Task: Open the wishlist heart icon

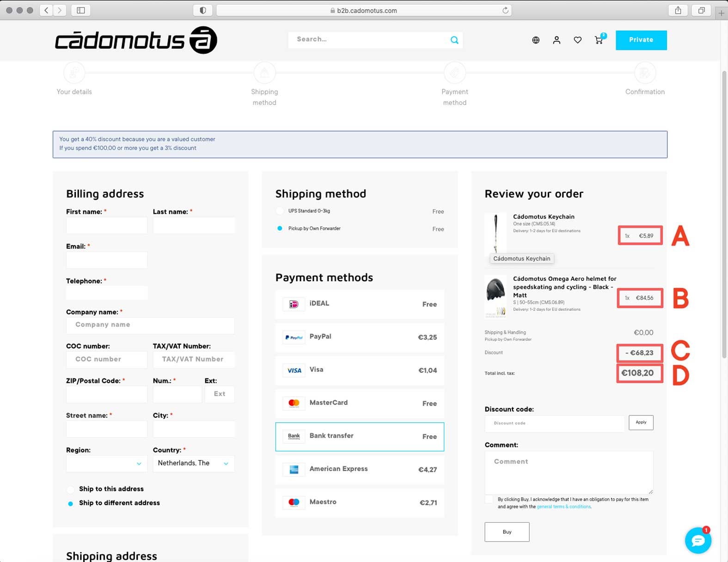Action: pos(578,40)
